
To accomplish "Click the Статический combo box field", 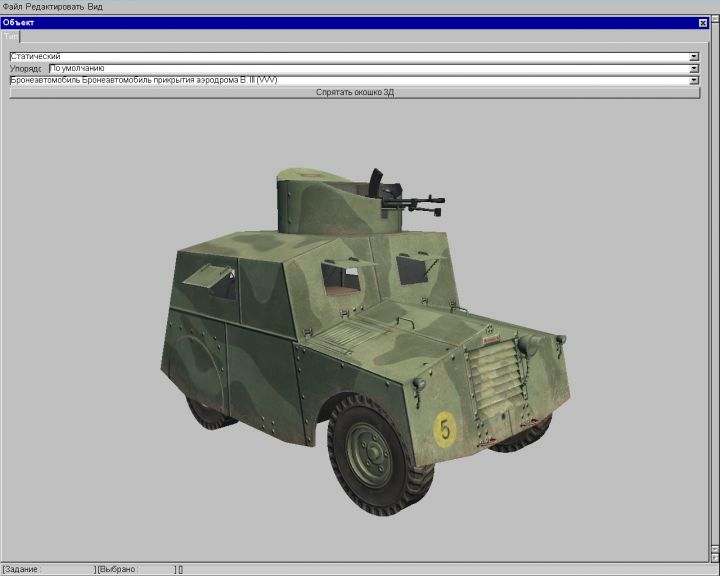I will click(340, 57).
